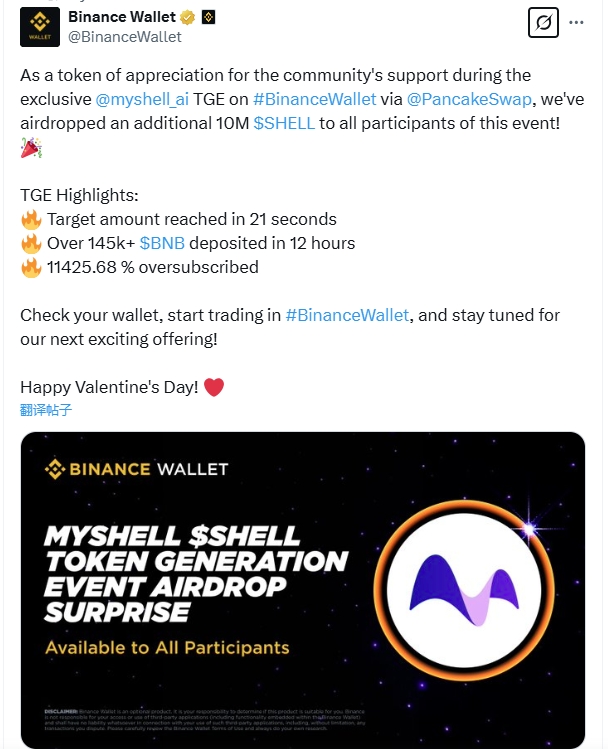The image size is (608, 749).
Task: Click the Binance Wallet profile avatar
Action: pos(40,26)
